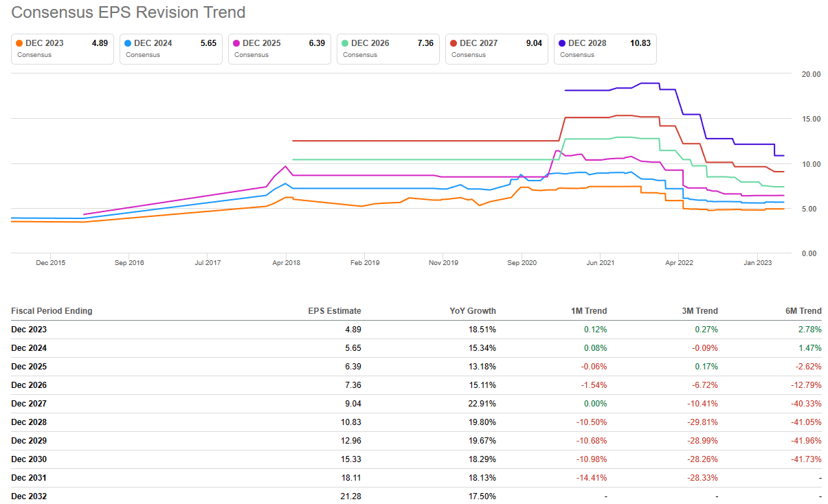This screenshot has width=828, height=504.
Task: Select the Dec 2032 row label
Action: tap(29, 496)
